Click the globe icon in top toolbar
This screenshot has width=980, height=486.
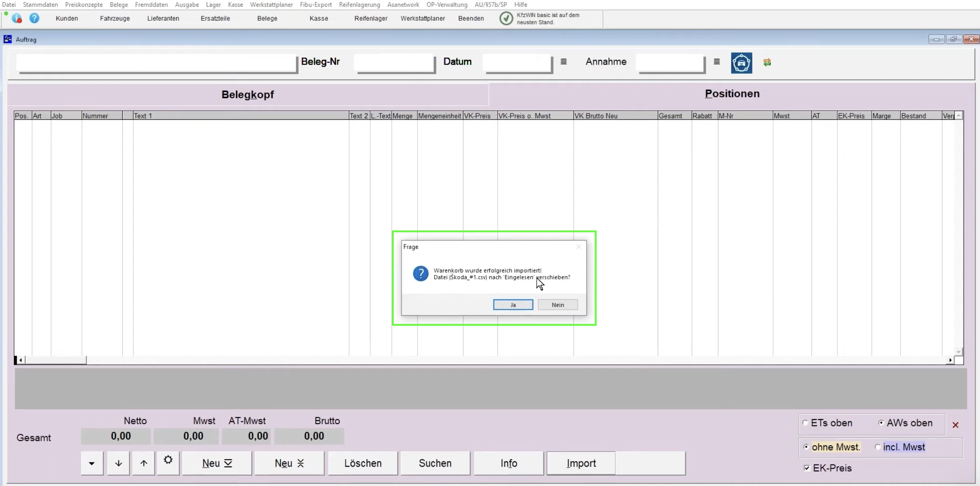tap(17, 18)
